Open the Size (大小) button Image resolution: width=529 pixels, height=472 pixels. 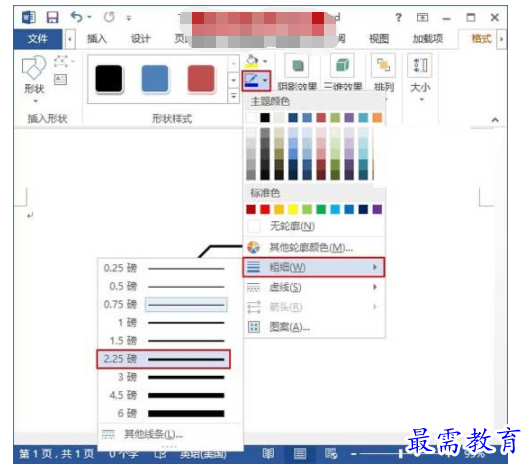(420, 77)
